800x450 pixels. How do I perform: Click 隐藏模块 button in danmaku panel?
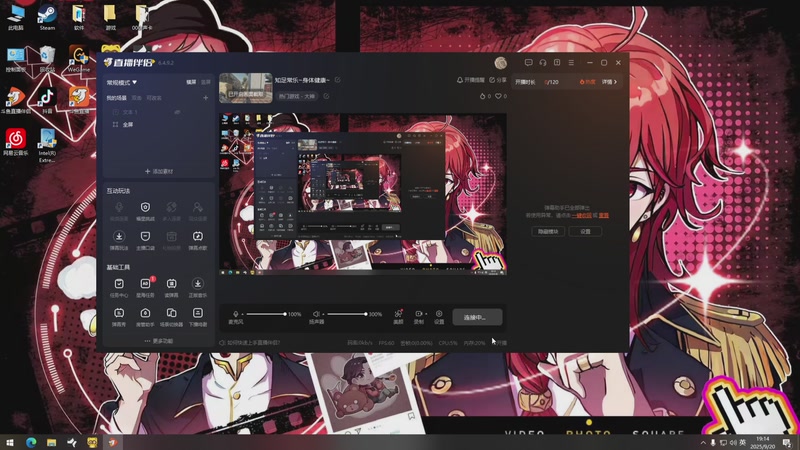[x=548, y=232]
